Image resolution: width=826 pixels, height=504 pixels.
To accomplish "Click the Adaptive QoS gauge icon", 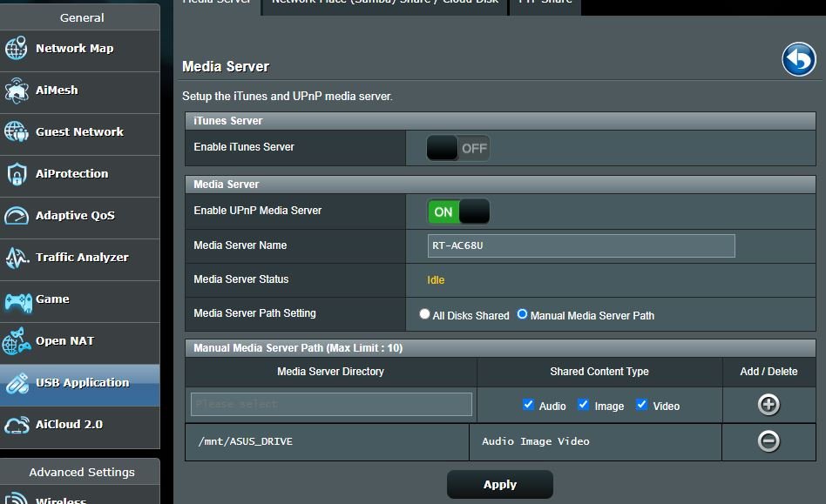I will 17,216.
